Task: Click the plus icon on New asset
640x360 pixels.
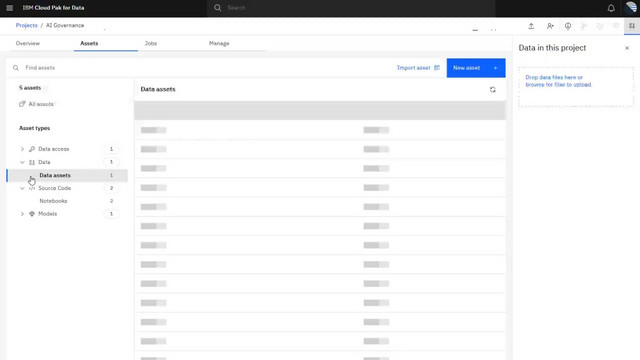Action: coord(496,68)
